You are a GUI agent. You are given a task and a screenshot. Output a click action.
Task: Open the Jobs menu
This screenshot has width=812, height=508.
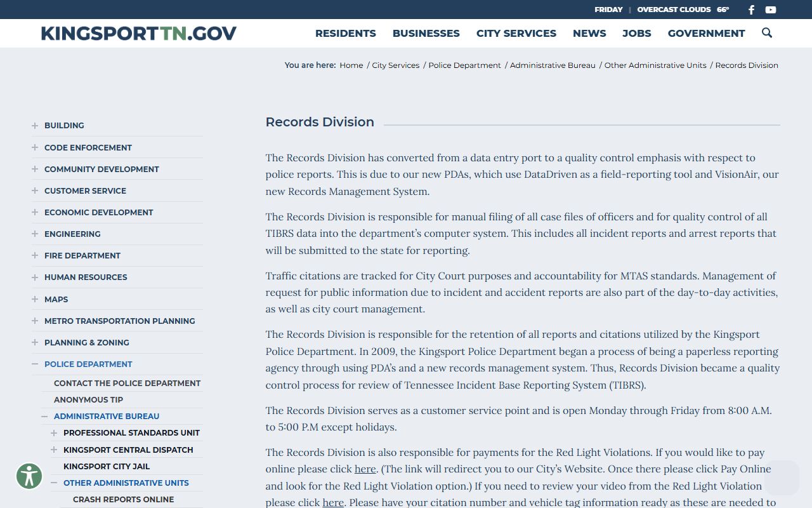637,33
